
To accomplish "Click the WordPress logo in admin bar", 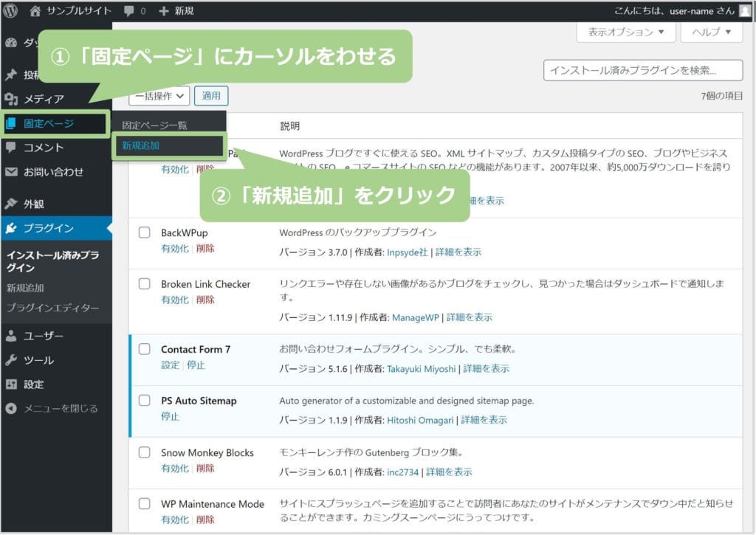I will point(10,10).
